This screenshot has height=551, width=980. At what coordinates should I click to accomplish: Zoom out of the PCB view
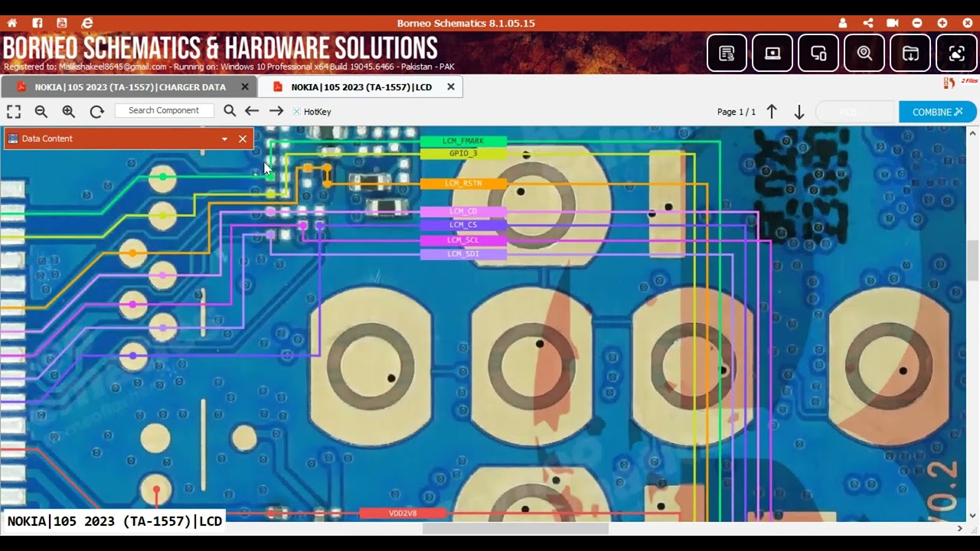pyautogui.click(x=41, y=111)
